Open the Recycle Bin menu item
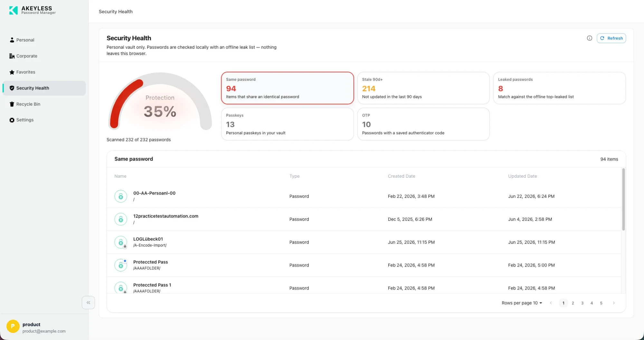 44,104
